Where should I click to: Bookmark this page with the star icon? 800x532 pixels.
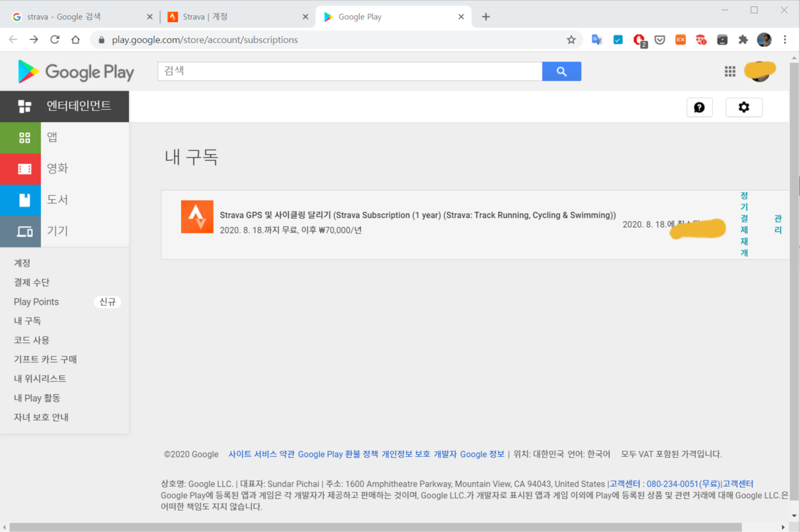coord(571,40)
